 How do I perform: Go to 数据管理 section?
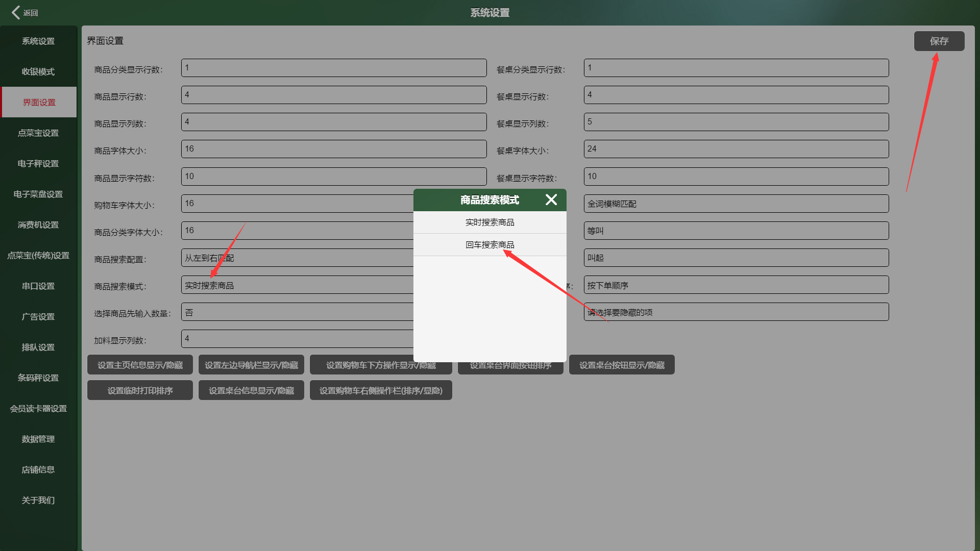click(x=38, y=439)
